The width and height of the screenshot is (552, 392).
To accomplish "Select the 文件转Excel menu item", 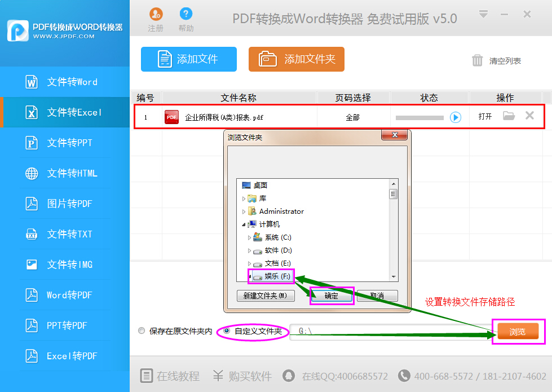I will coord(65,112).
